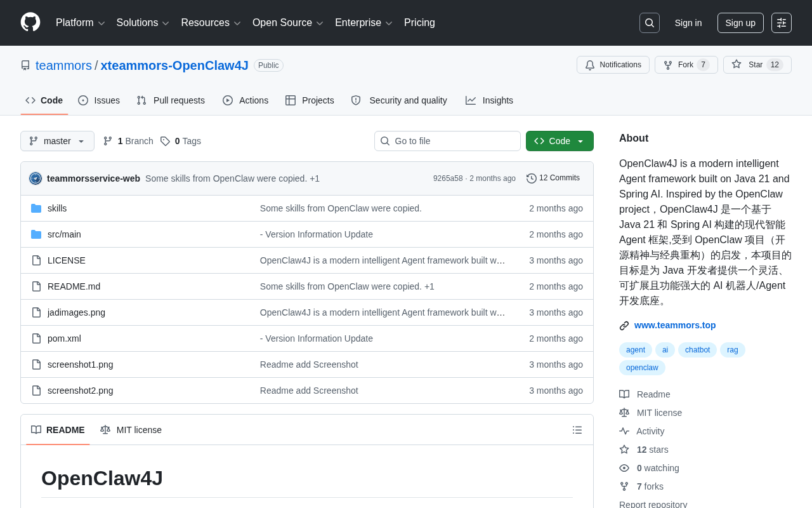Viewport: 812px width, 508px height.
Task: Open the README.md file
Action: tap(74, 286)
